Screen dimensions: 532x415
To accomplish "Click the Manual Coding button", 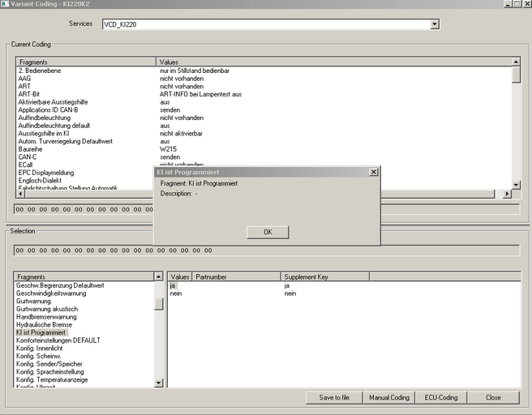I will (x=388, y=397).
